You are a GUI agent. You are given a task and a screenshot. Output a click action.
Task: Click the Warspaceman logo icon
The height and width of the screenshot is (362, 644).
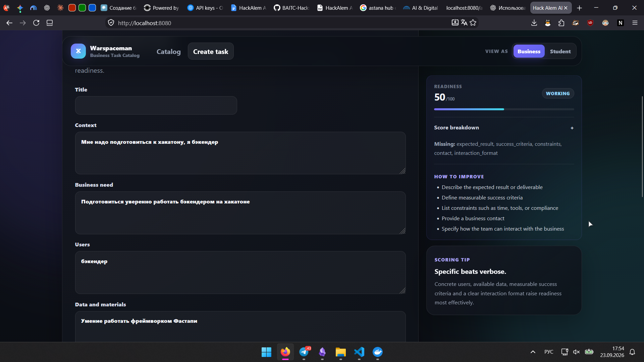(x=78, y=51)
